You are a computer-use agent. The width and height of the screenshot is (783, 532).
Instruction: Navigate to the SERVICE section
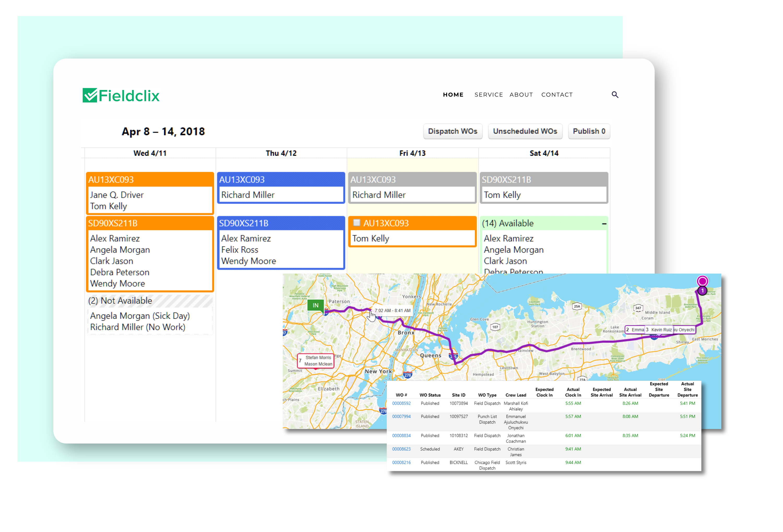pos(489,95)
